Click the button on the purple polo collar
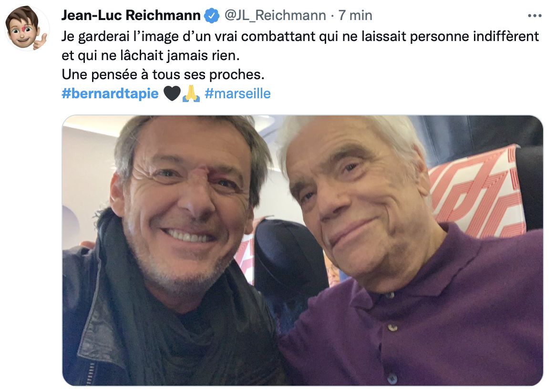Viewport: 555px width, 392px height. pyautogui.click(x=392, y=328)
